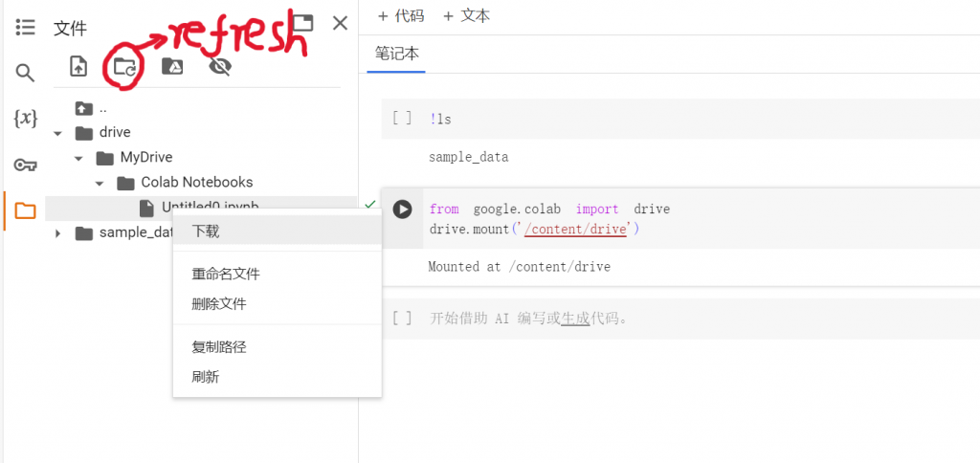Add a new code cell with + 代码

point(400,16)
